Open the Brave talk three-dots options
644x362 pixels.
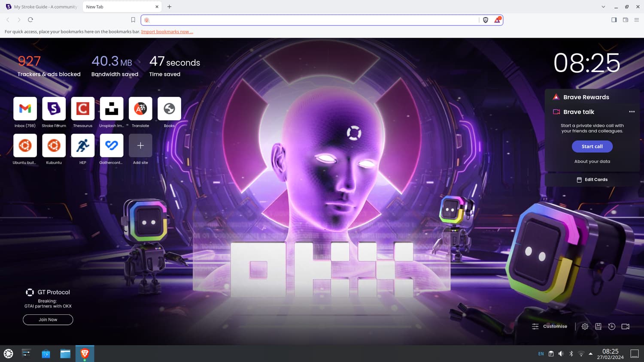pos(632,112)
